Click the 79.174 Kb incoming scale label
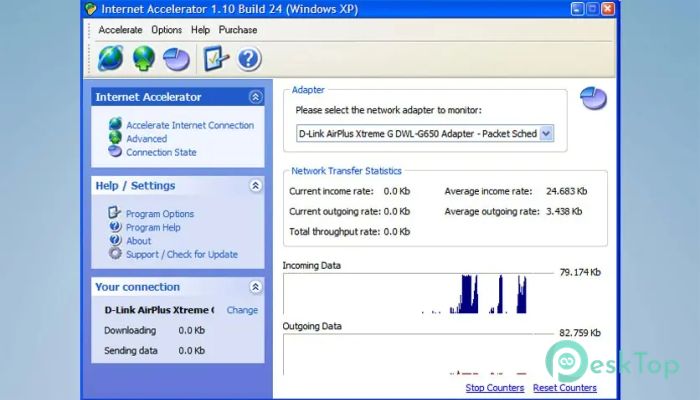The height and width of the screenshot is (400, 700). (580, 272)
